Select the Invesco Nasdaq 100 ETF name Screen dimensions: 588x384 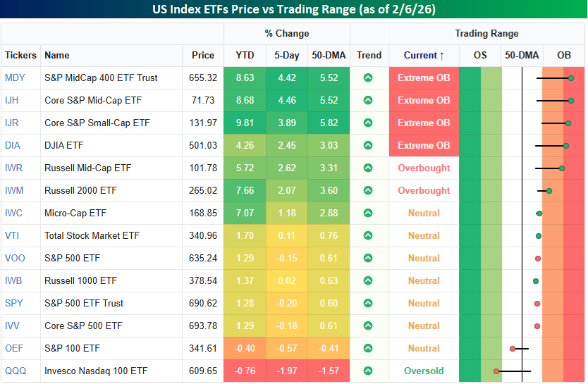tap(96, 371)
